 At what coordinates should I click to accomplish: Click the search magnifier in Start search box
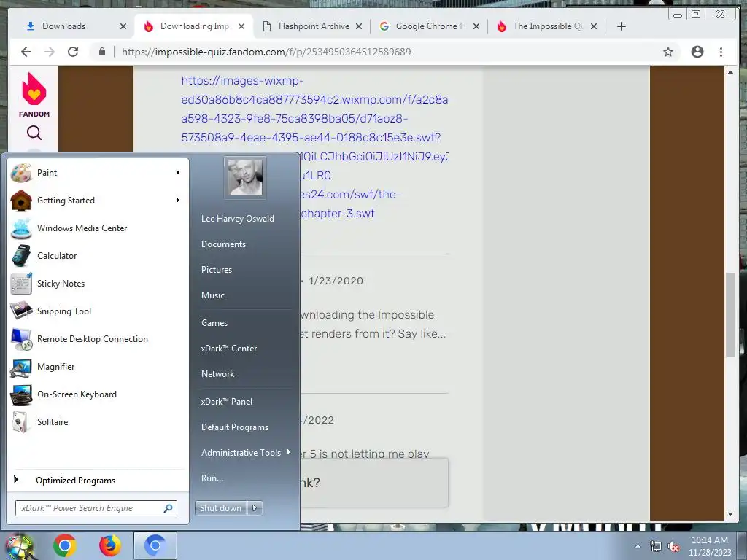click(169, 508)
